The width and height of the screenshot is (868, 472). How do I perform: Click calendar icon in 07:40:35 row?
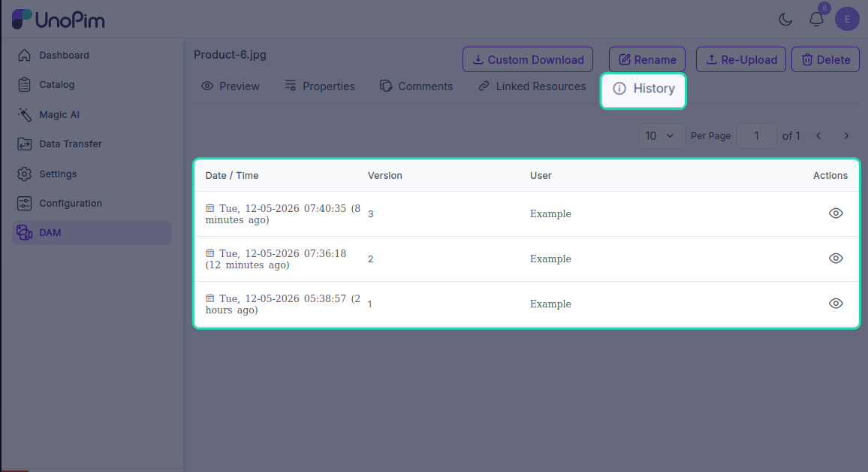pos(209,208)
